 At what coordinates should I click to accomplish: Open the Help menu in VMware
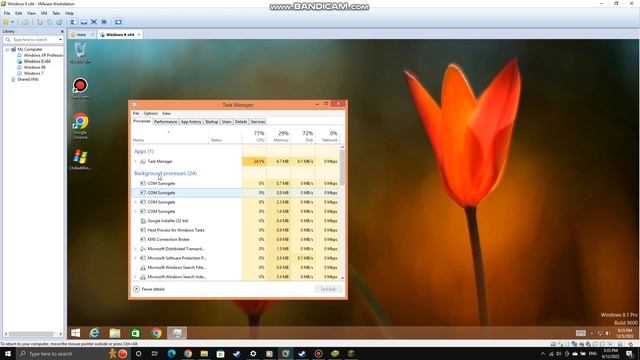click(69, 13)
